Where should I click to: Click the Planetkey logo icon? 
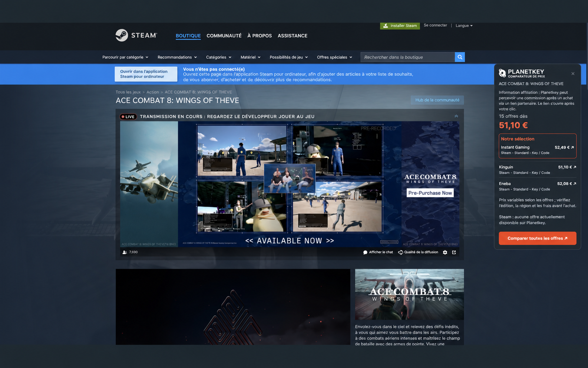tap(502, 73)
